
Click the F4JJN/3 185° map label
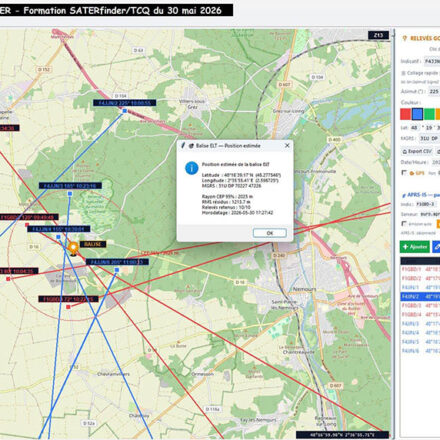click(70, 186)
